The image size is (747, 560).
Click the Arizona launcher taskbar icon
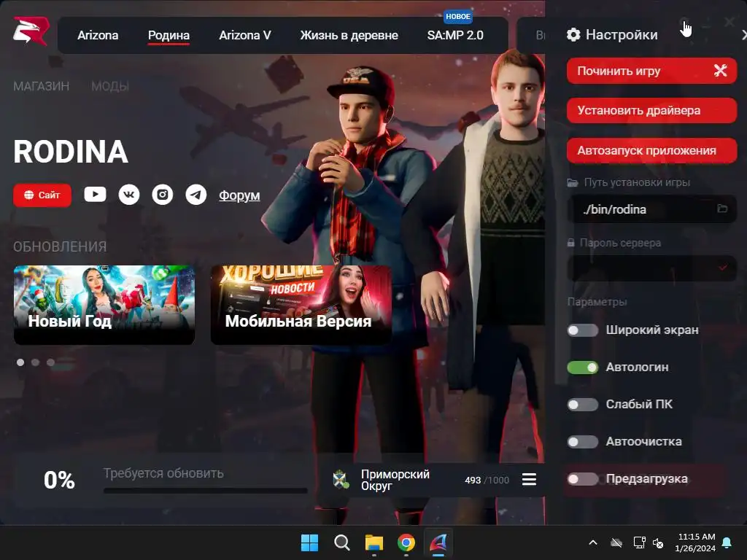coord(438,542)
